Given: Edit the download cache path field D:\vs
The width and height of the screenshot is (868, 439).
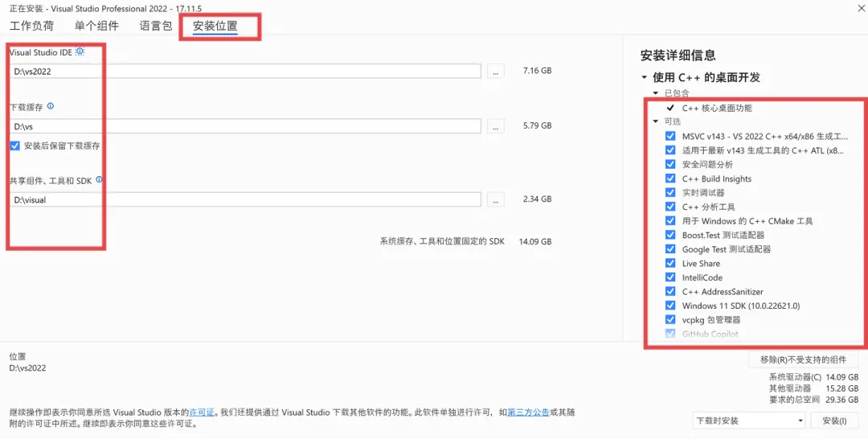Looking at the screenshot, I should tap(245, 126).
